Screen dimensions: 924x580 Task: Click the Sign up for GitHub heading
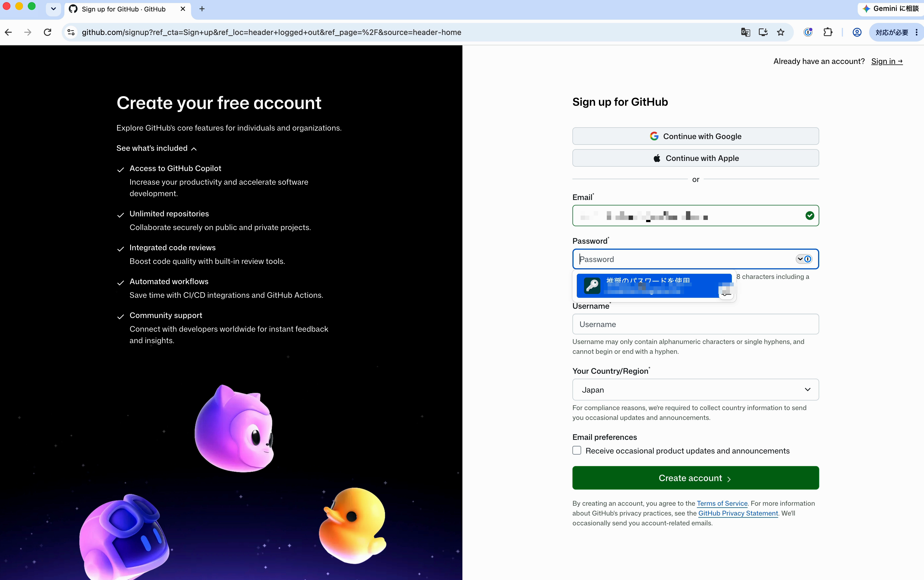point(620,102)
